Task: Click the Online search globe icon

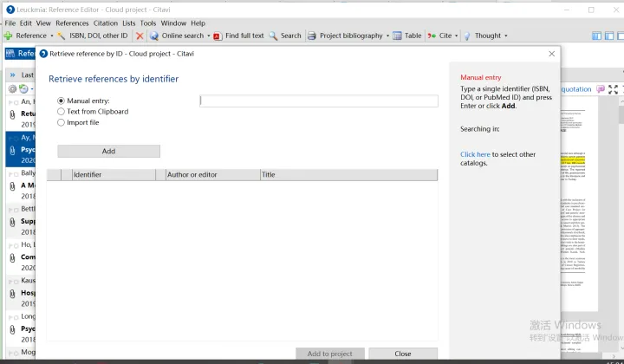Action: coord(154,36)
